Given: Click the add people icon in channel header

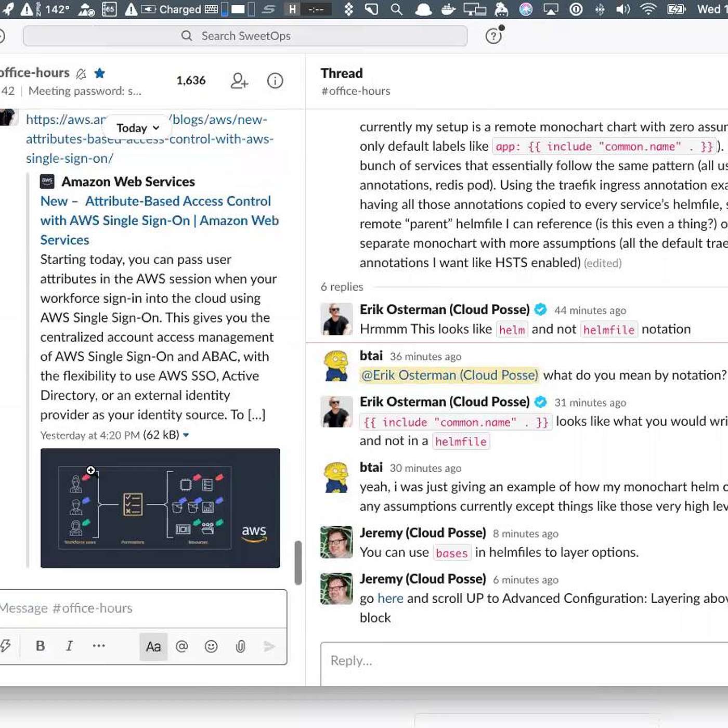Looking at the screenshot, I should point(239,81).
